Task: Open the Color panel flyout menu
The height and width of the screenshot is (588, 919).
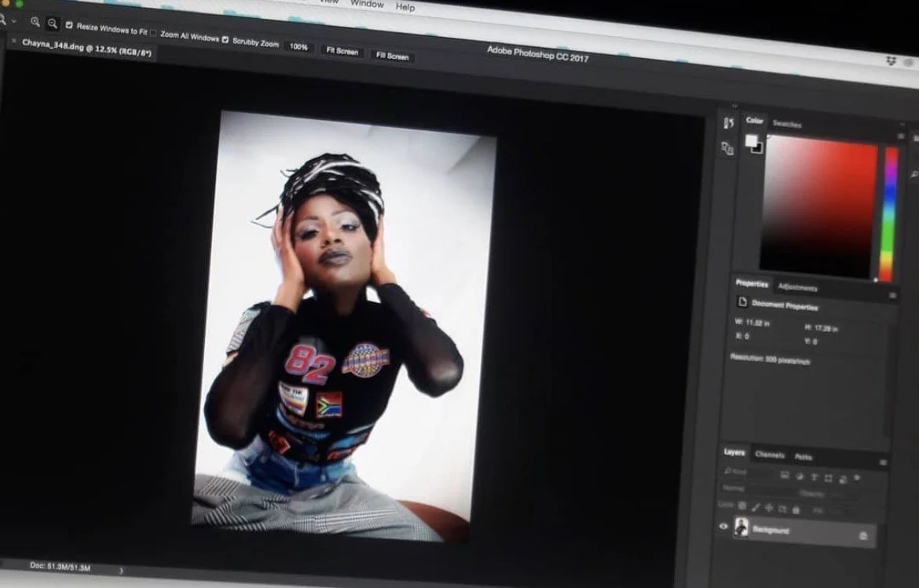Action: 902,137
